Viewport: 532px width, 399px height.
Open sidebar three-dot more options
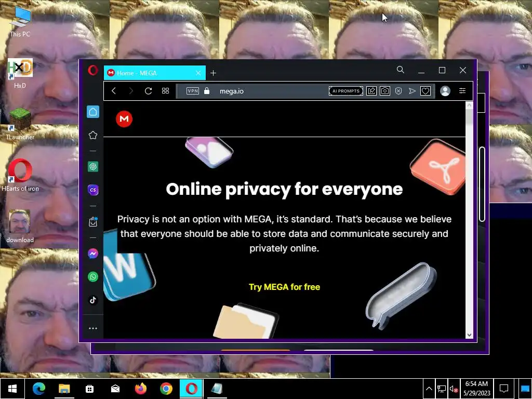pos(93,328)
